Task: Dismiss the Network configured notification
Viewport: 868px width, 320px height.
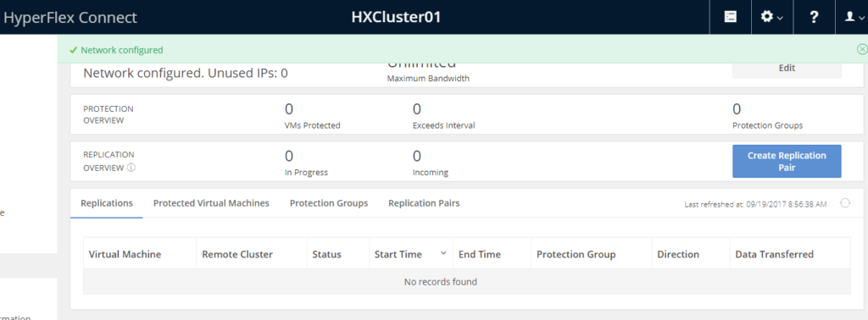Action: pos(862,49)
